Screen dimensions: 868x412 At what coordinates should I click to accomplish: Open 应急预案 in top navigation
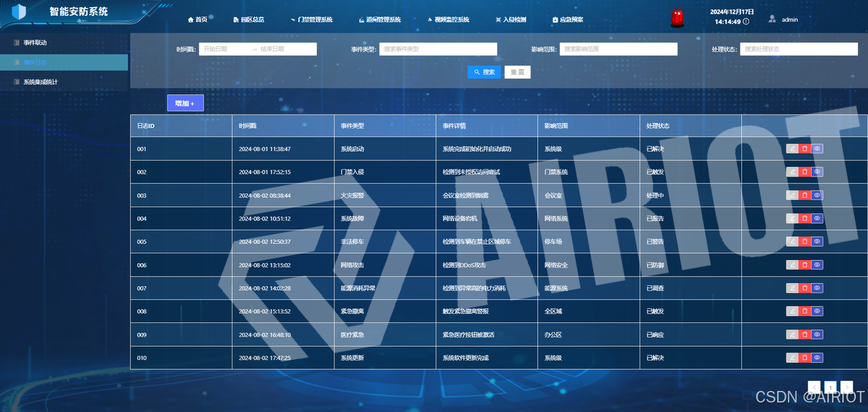pos(568,20)
